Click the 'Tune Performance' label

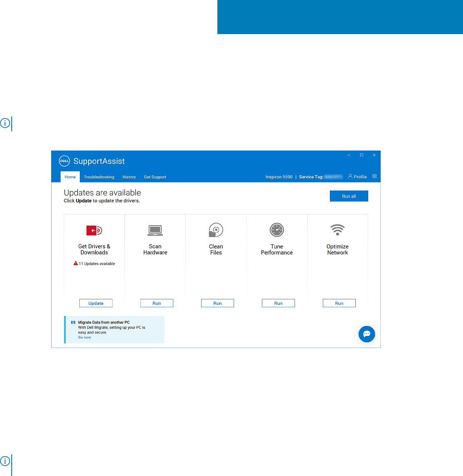(277, 249)
